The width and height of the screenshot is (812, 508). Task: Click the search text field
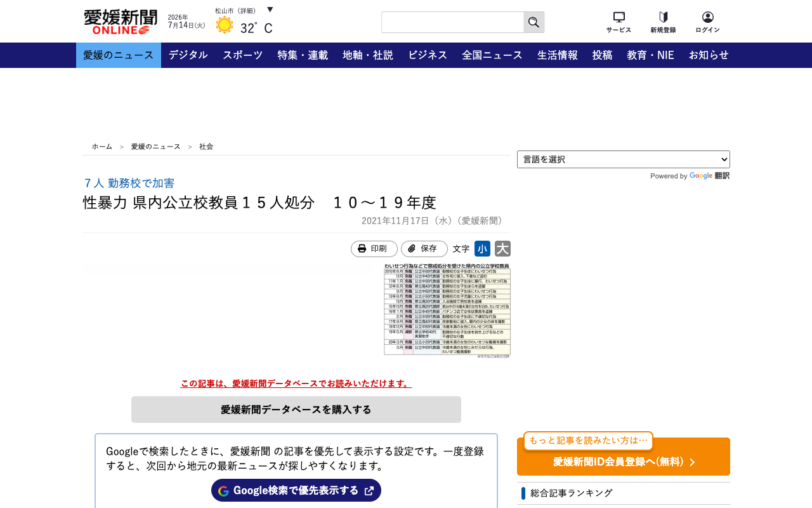452,22
